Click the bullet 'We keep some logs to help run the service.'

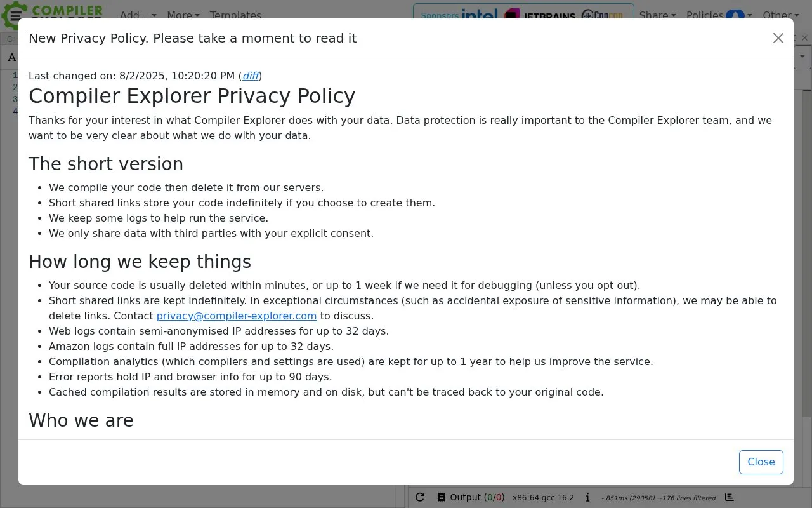coord(159,218)
